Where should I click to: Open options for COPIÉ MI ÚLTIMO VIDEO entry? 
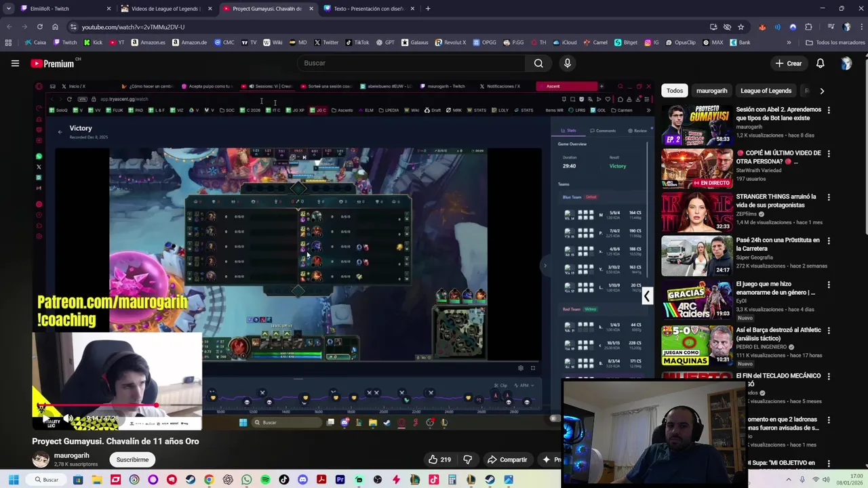coord(829,154)
